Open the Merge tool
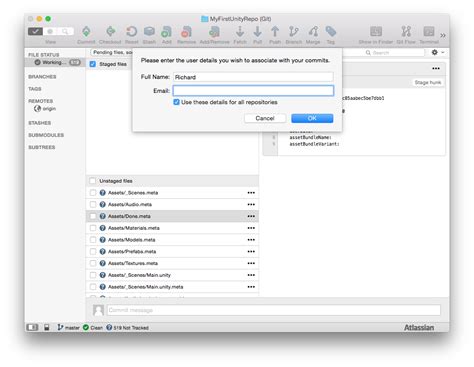The image size is (474, 367). coord(313,32)
